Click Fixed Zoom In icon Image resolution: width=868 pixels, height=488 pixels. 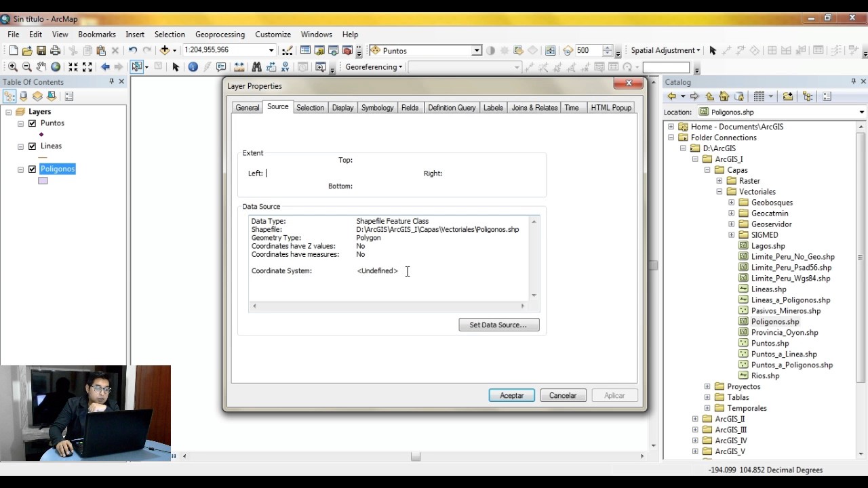coord(73,66)
